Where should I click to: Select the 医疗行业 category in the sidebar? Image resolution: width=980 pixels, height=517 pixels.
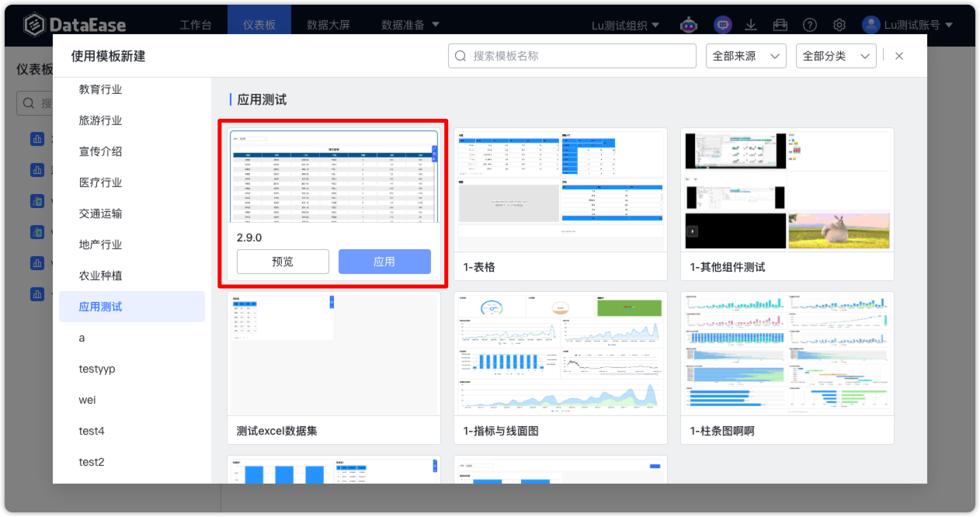point(100,182)
